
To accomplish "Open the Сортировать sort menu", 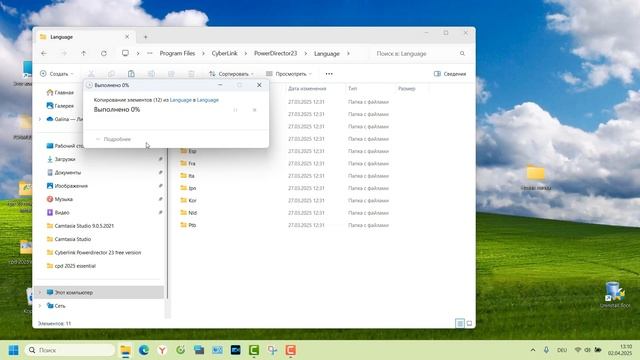I will 231,74.
